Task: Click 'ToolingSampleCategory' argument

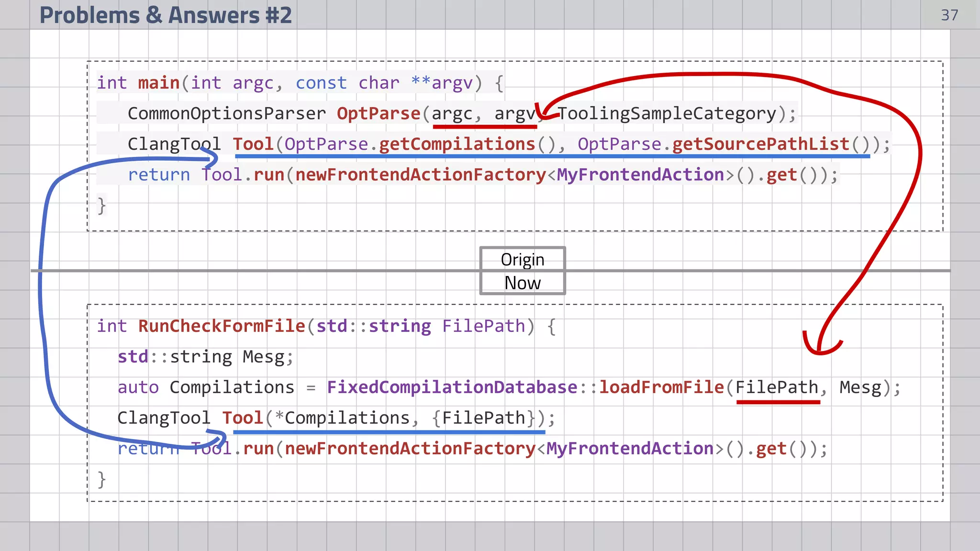Action: coord(667,113)
